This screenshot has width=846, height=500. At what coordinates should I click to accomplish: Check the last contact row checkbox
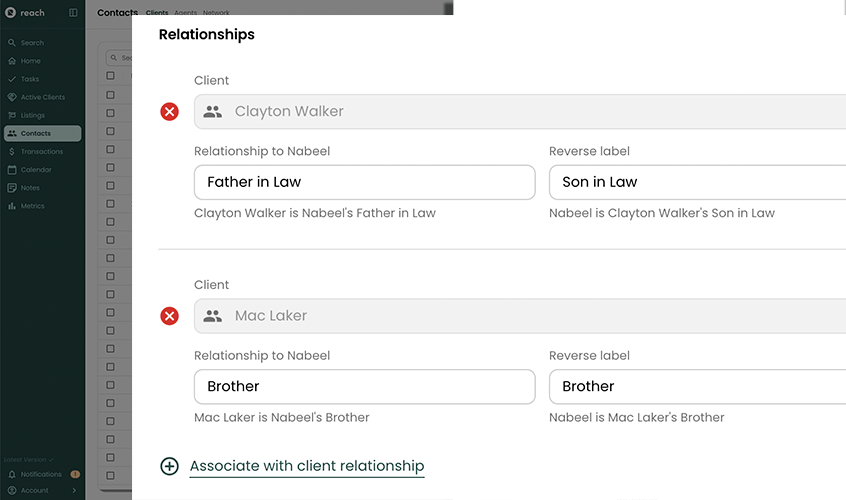point(111,475)
